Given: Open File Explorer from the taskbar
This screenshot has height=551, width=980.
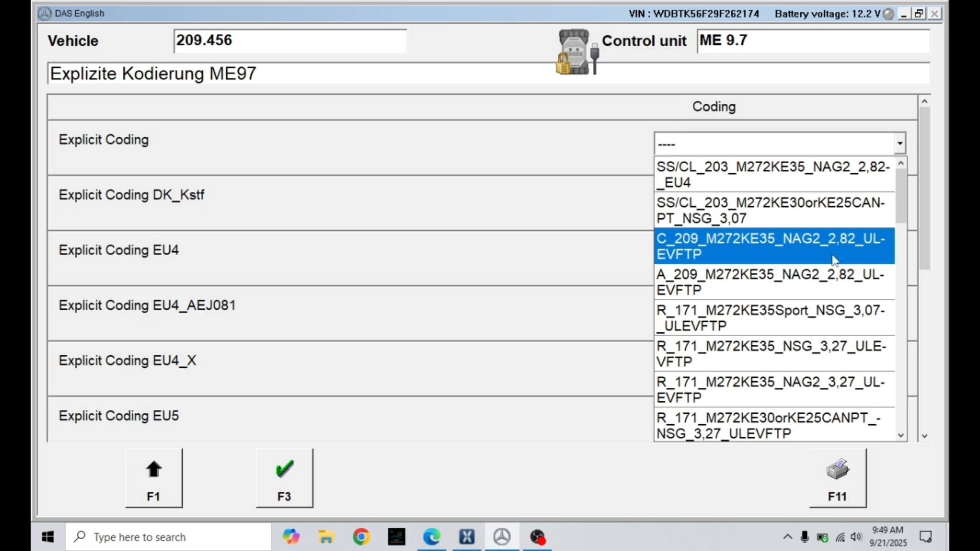Looking at the screenshot, I should (x=326, y=537).
